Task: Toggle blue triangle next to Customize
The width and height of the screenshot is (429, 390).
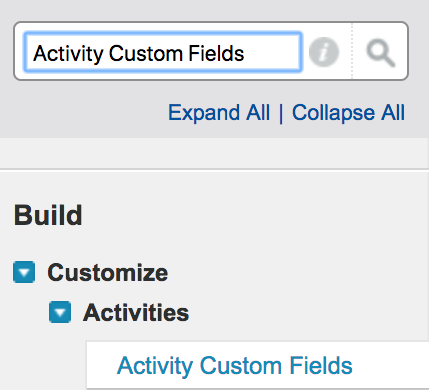Action: click(24, 272)
